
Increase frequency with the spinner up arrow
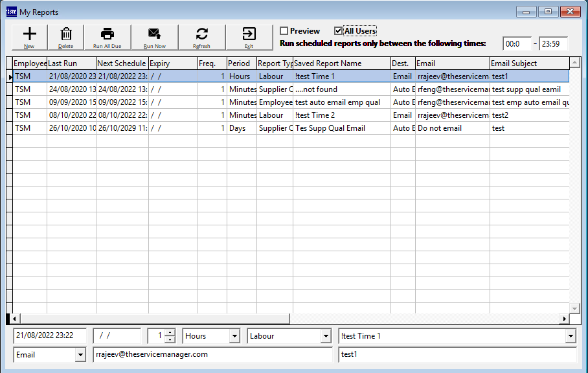tap(170, 333)
